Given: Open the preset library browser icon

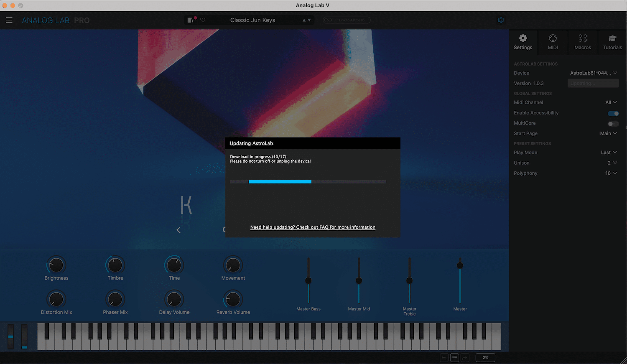Looking at the screenshot, I should [191, 20].
